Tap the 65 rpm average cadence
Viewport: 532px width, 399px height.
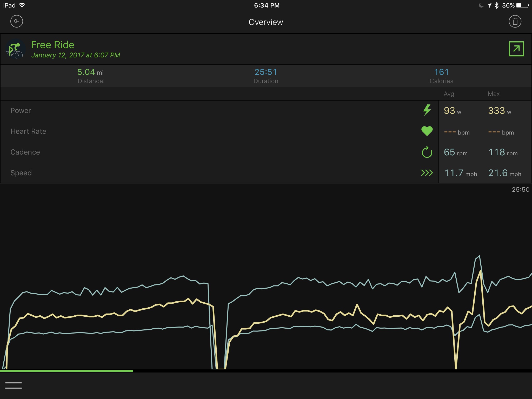456,152
